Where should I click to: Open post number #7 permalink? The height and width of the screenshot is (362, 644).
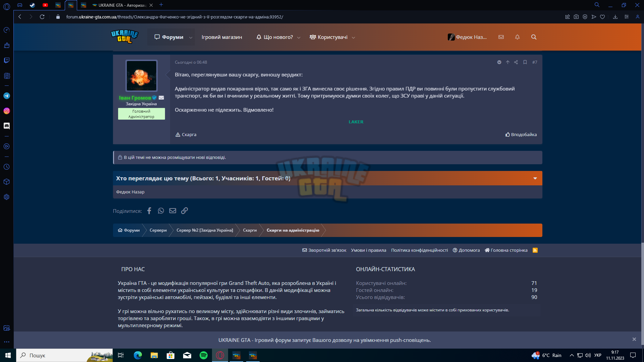point(535,62)
